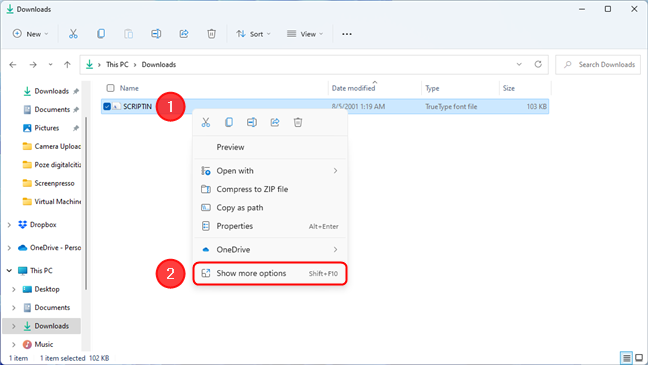648x365 pixels.
Task: Open pinned Documents in quick access
Action: [46, 110]
